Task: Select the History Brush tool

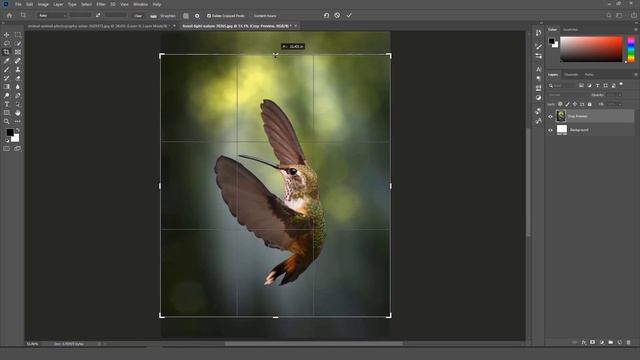Action: [7, 78]
